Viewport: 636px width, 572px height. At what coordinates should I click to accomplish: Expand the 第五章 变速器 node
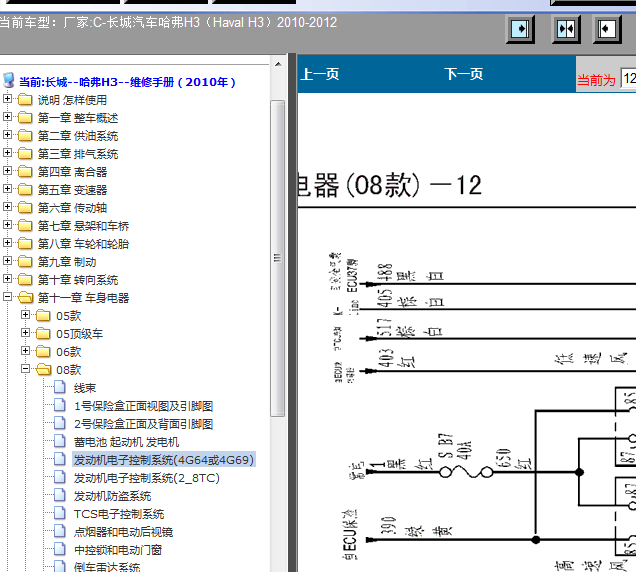tap(7, 188)
